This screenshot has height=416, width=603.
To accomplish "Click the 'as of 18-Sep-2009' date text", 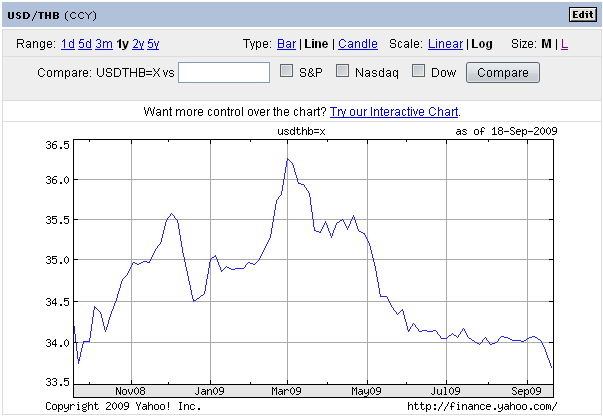I will [506, 131].
